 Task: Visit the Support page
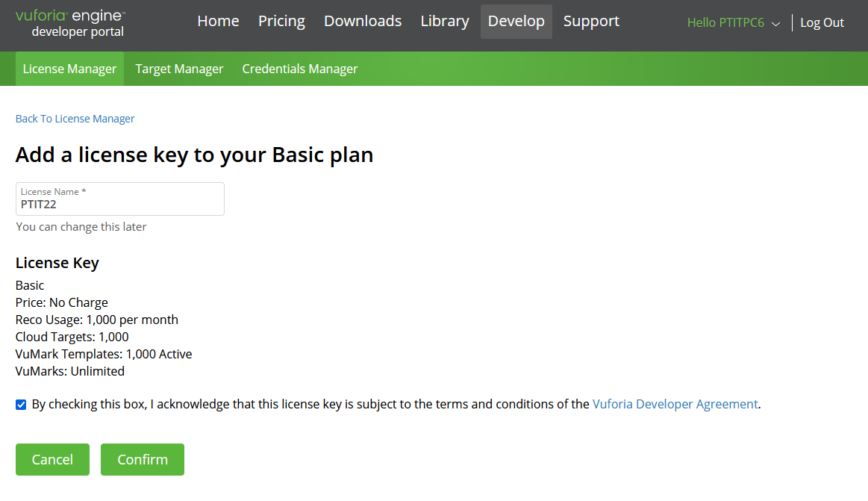coord(591,21)
